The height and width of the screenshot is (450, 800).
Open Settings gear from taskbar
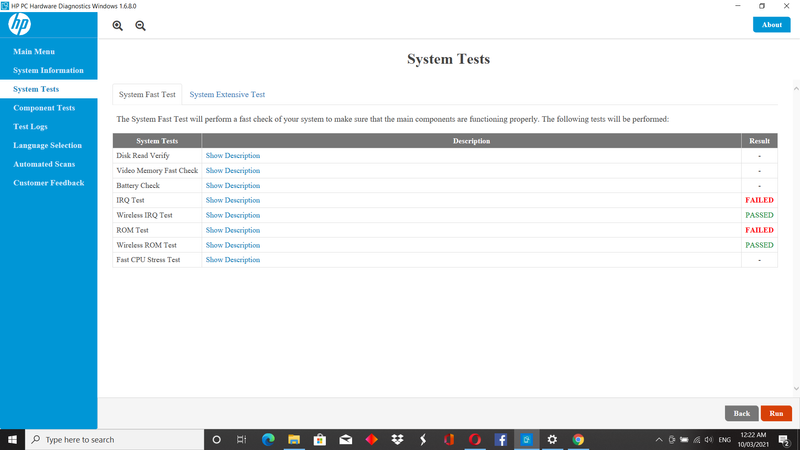(552, 439)
